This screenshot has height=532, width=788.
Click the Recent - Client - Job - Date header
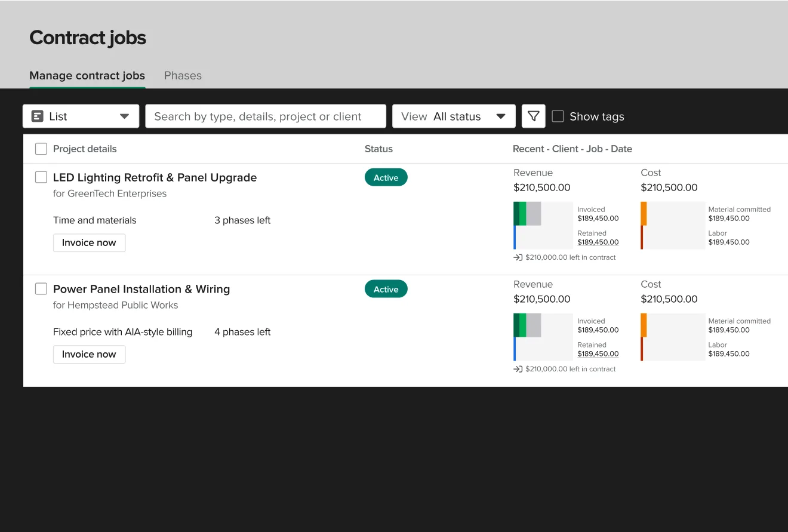(572, 149)
